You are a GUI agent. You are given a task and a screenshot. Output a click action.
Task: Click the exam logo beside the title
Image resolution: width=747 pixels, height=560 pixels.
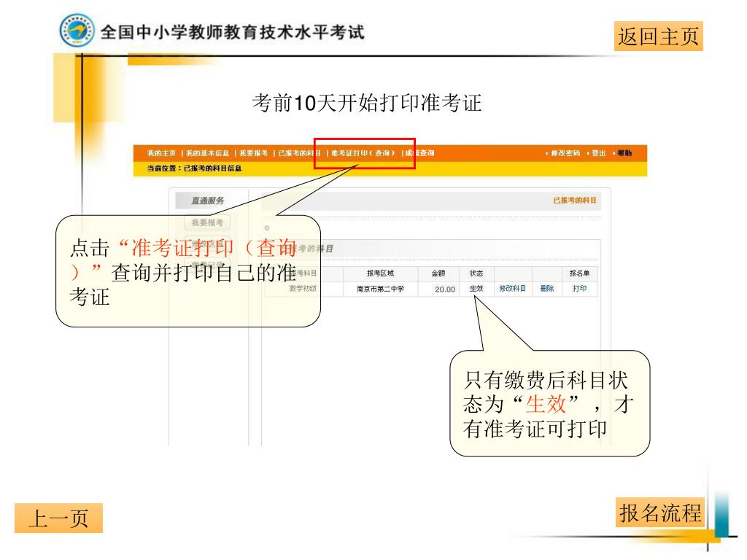point(77,31)
